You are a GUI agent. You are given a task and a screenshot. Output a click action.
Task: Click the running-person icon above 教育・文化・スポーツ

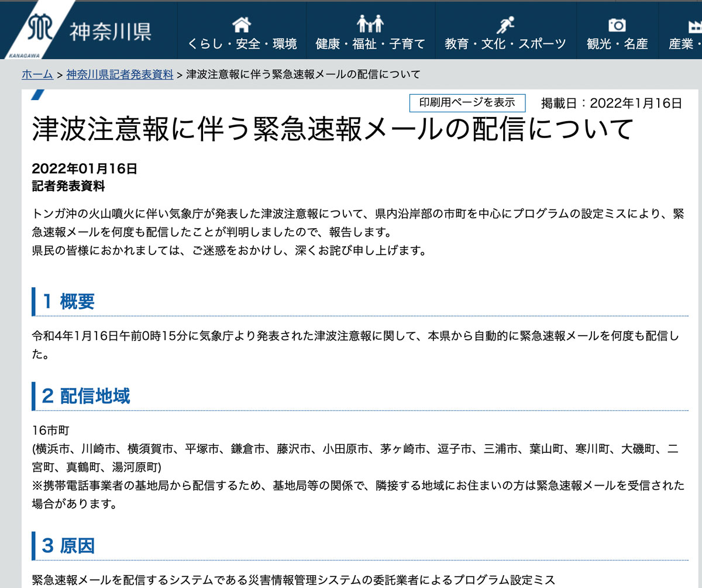point(506,23)
